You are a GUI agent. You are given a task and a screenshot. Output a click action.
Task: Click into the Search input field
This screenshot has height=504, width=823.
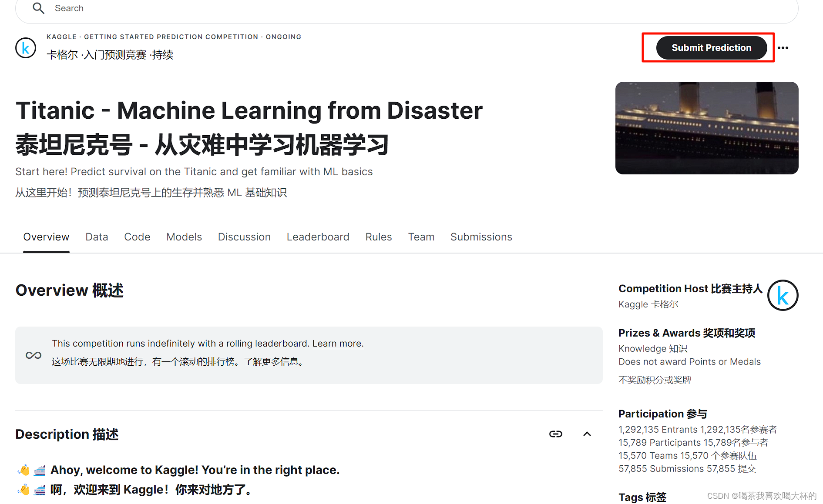(x=406, y=9)
